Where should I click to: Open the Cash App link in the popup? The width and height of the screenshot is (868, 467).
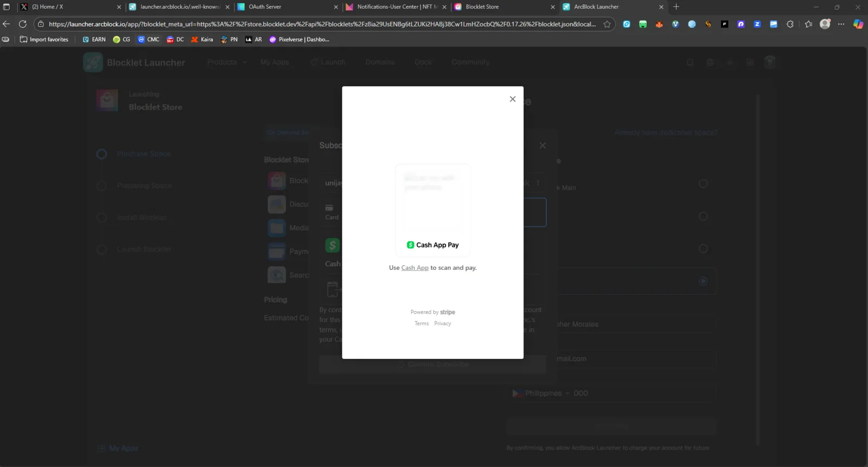click(x=415, y=268)
